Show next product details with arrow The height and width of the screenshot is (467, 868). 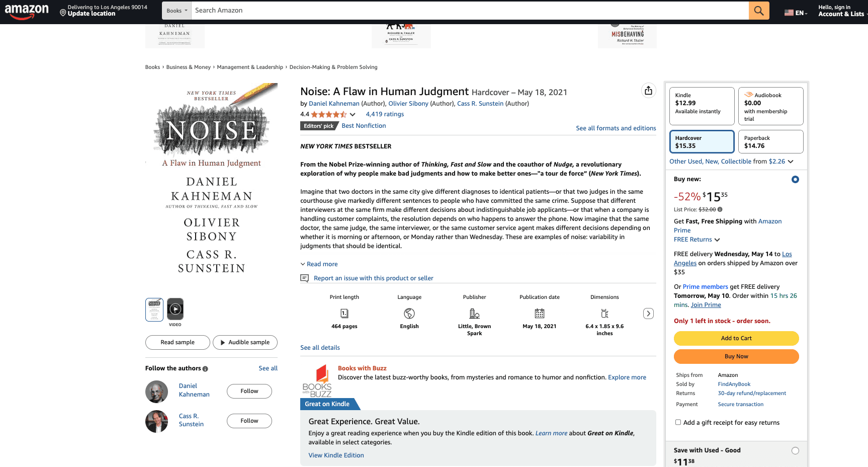(x=649, y=314)
